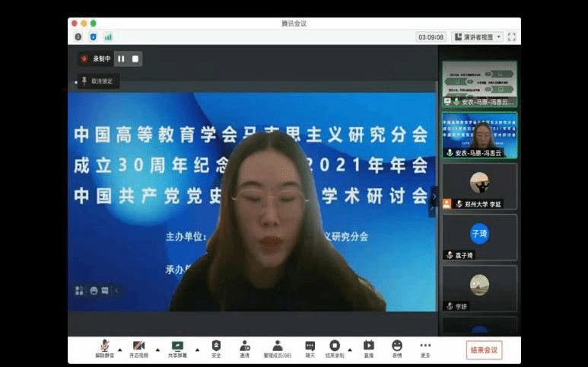Click the 腾讯会议 window title
The height and width of the screenshot is (367, 588).
click(294, 24)
